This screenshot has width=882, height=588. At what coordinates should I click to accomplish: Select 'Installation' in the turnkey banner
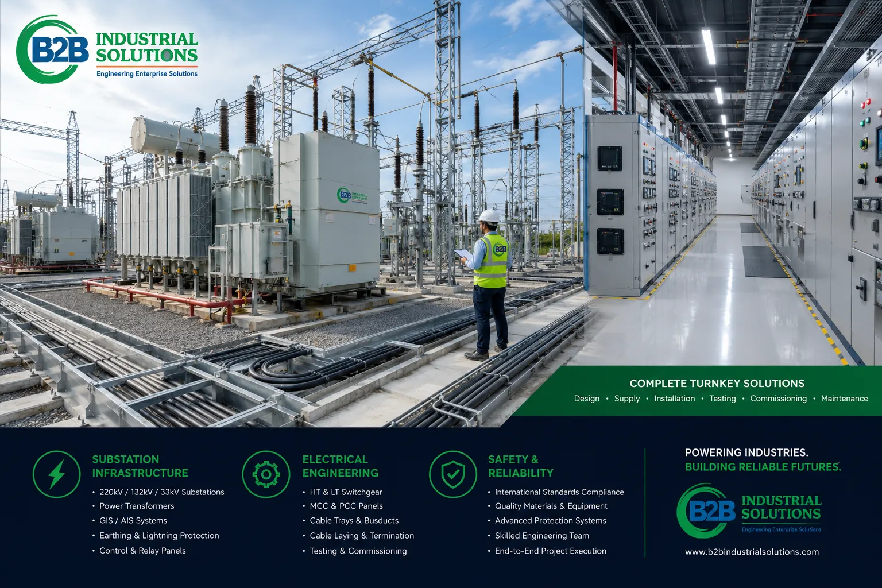674,399
